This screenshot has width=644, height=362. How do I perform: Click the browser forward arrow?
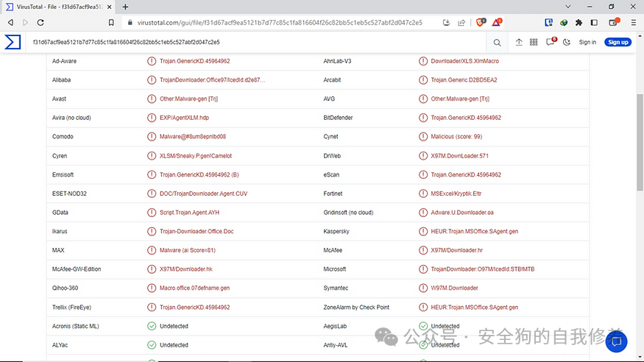point(26,23)
